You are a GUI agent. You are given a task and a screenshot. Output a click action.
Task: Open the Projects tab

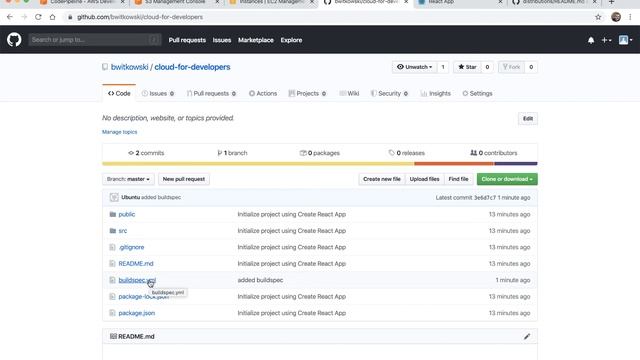(x=307, y=93)
